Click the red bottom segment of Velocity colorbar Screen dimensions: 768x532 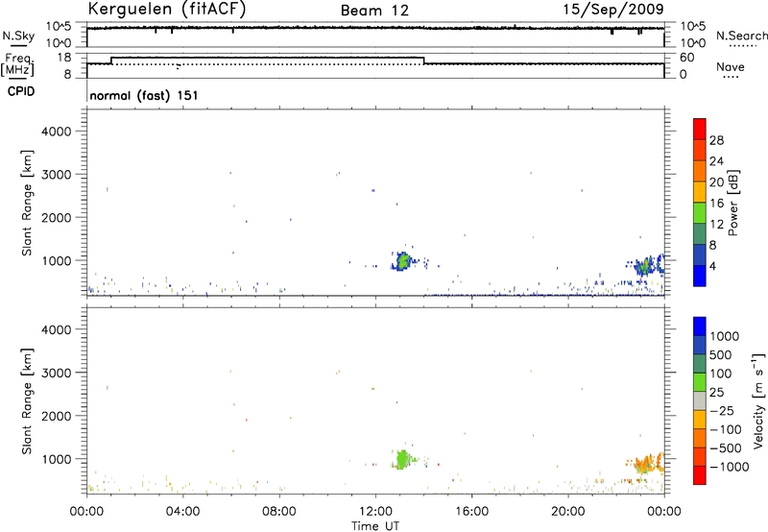(700, 475)
